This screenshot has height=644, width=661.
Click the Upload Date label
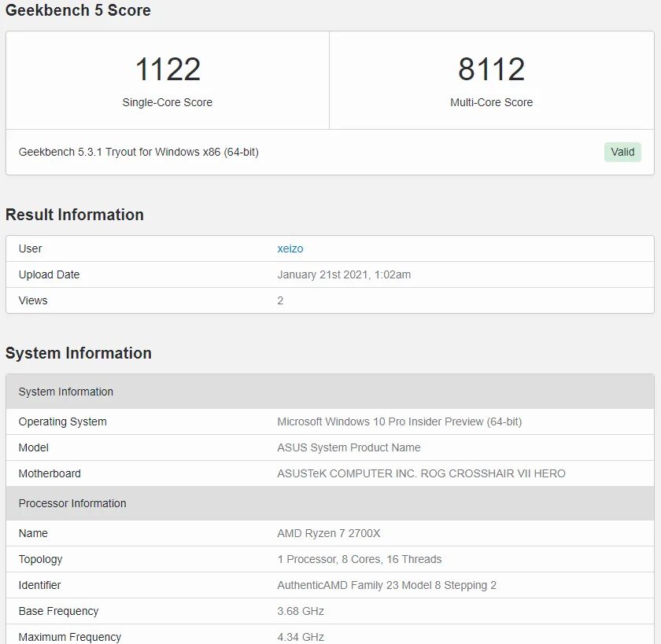[x=49, y=274]
